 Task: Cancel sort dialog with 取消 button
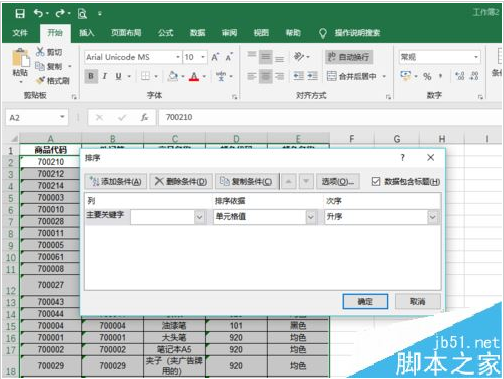pos(418,302)
